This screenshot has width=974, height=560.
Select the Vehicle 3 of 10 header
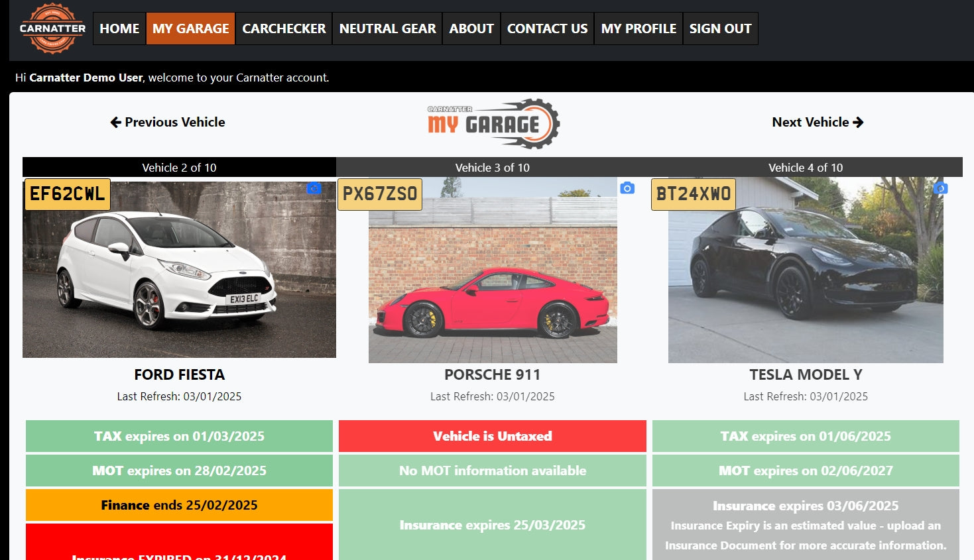click(492, 168)
